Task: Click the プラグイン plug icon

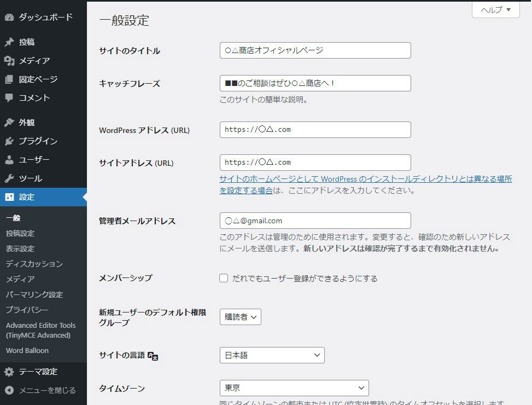Action: tap(9, 141)
